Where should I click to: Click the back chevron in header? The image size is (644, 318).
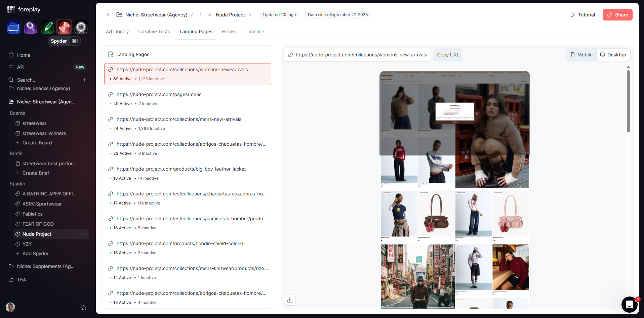pos(108,15)
